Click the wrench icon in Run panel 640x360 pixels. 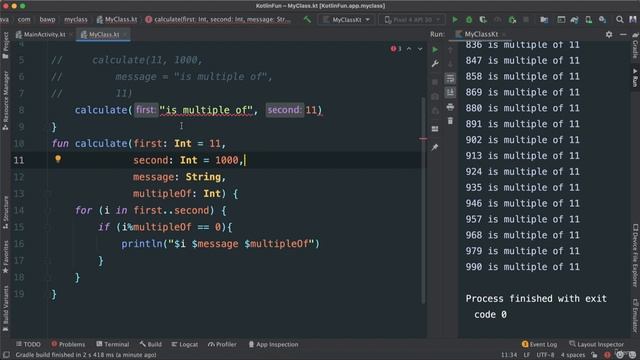[x=435, y=64]
